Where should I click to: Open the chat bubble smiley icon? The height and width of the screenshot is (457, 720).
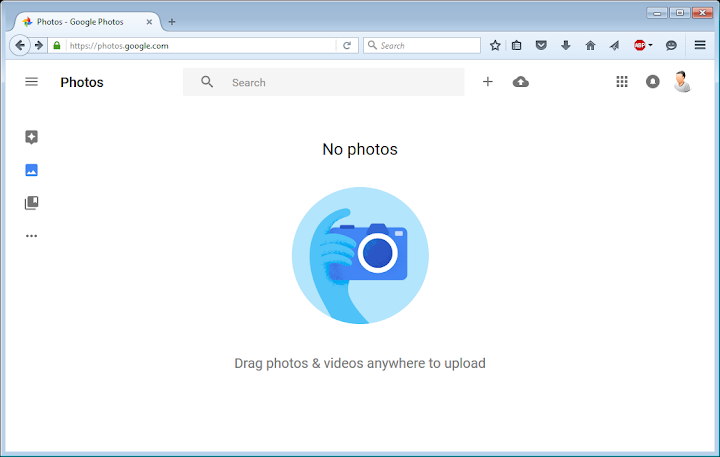point(671,45)
